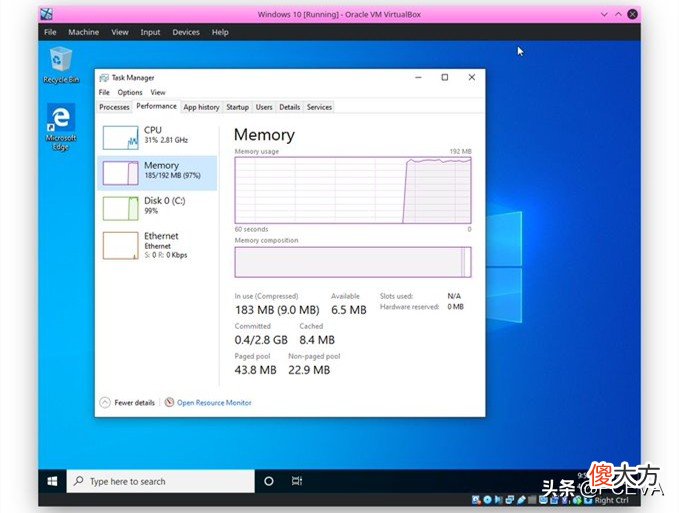Open the VirtualBox Machine menu
Viewport: 679px width, 513px height.
click(x=84, y=32)
